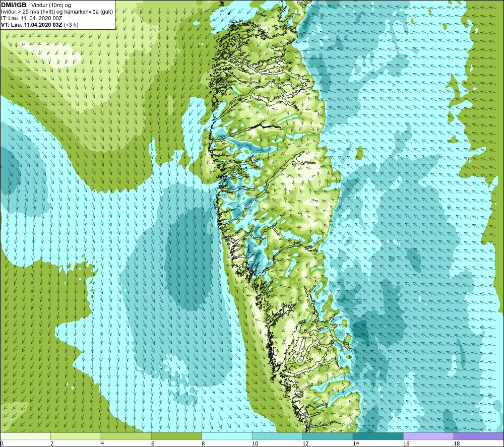
Task: Click the 2–4 m/s light green legend swatch
Action: [x=76, y=436]
